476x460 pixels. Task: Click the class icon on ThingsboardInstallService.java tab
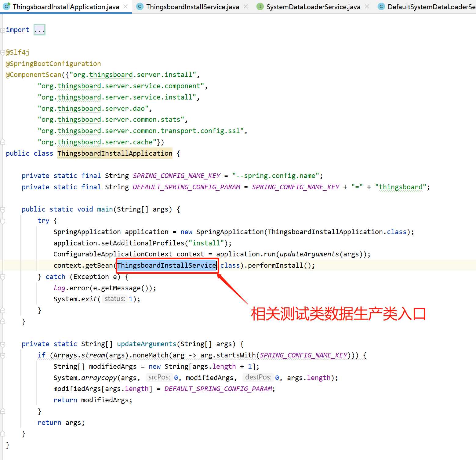point(140,6)
